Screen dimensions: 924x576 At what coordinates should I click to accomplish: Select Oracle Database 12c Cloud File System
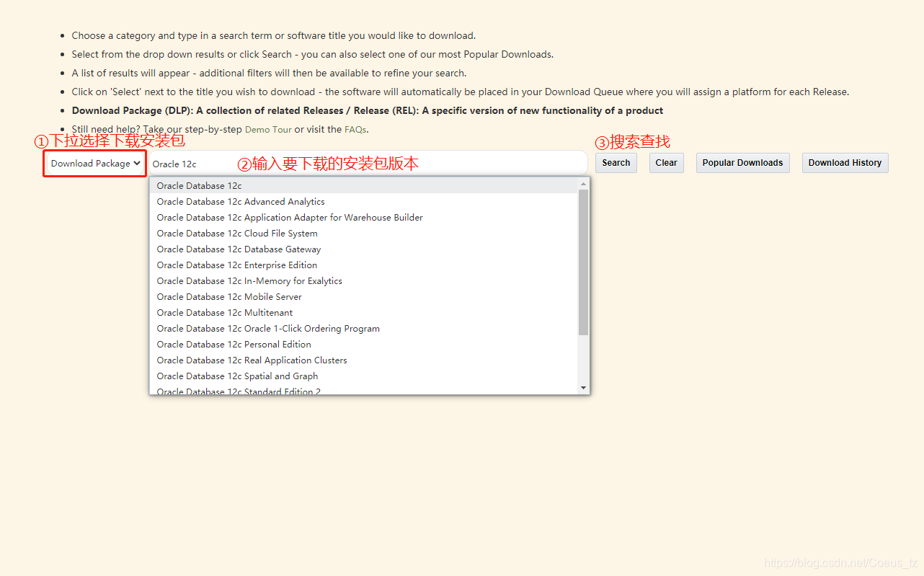click(364, 234)
